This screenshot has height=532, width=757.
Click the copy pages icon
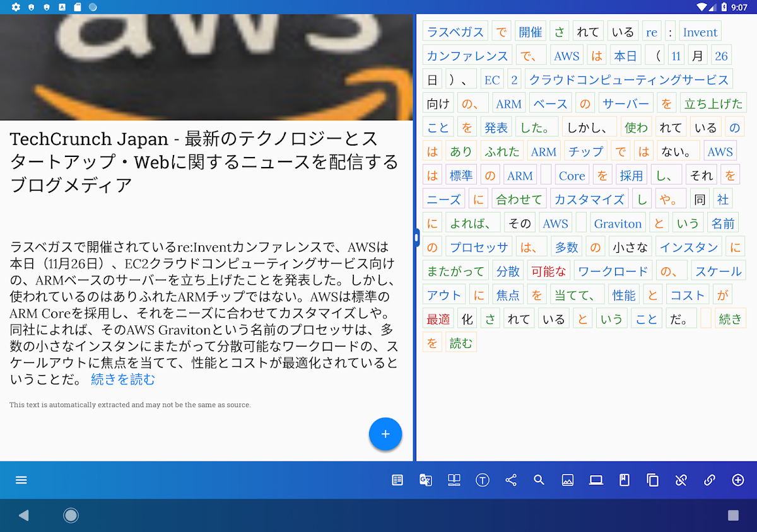click(x=653, y=480)
